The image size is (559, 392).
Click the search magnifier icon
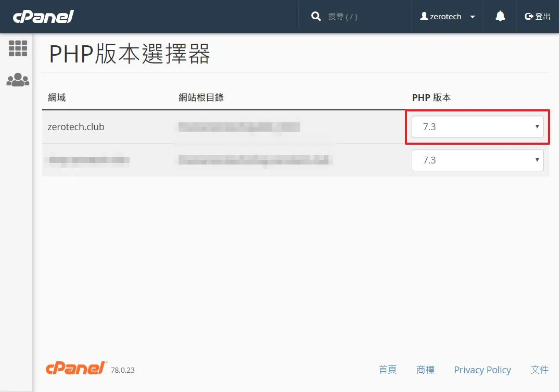point(316,17)
